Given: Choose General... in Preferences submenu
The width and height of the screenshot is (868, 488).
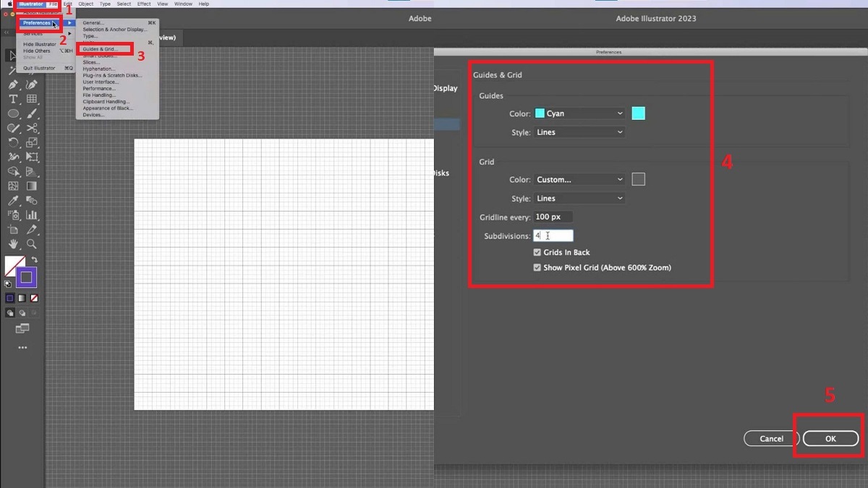Looking at the screenshot, I should tap(93, 23).
